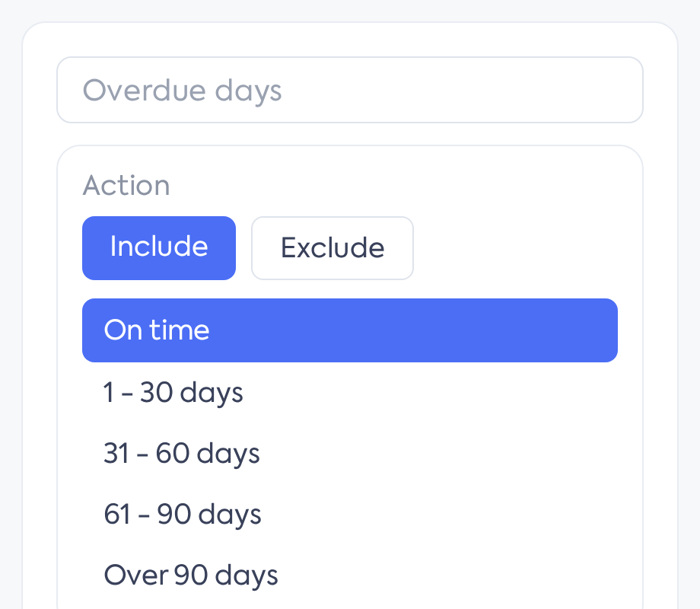
Task: Pick the 31 – 60 days option
Action: [349, 453]
